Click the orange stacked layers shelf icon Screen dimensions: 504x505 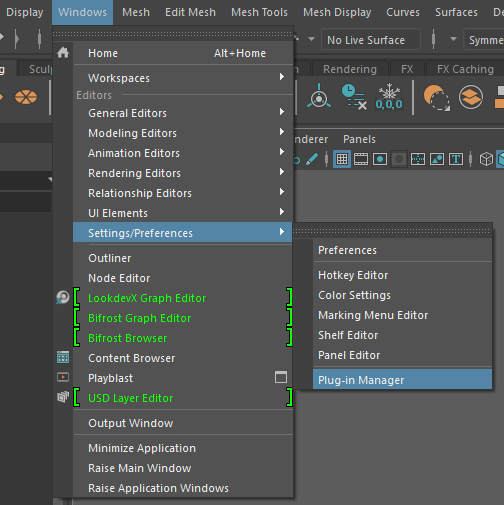click(x=471, y=97)
